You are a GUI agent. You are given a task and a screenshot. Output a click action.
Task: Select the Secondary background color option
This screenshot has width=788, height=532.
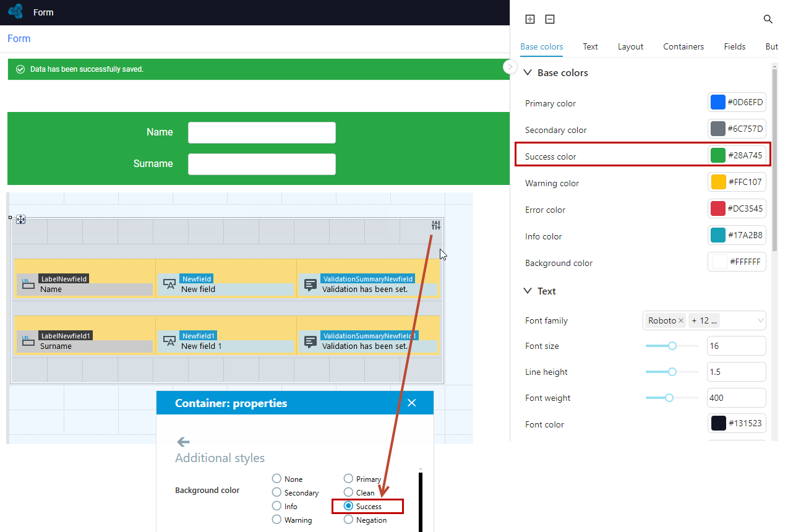(x=276, y=492)
